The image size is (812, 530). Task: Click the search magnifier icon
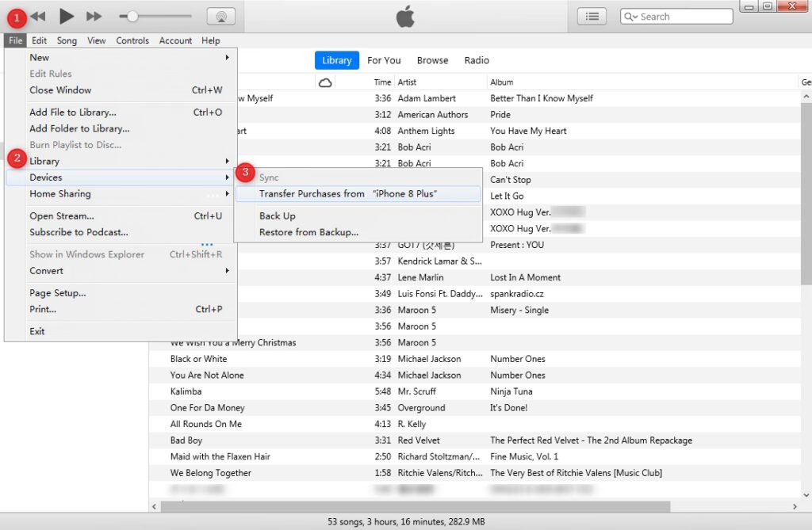pos(631,17)
